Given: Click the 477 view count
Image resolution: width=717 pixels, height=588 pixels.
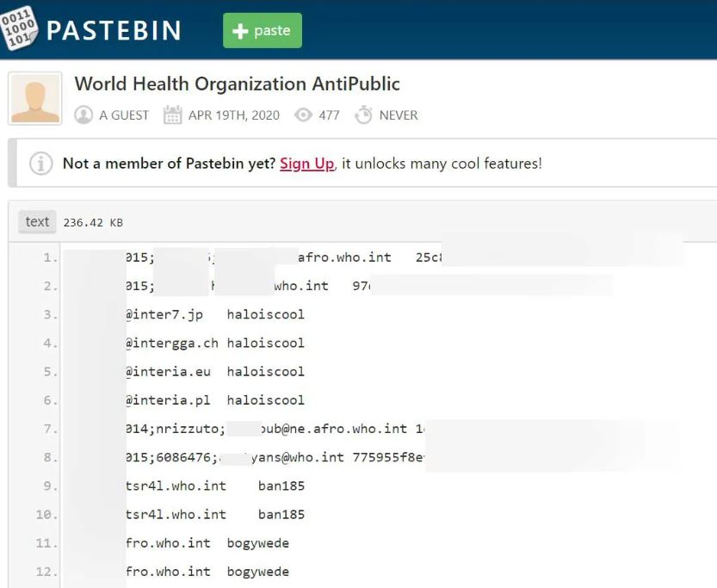Looking at the screenshot, I should (x=329, y=115).
